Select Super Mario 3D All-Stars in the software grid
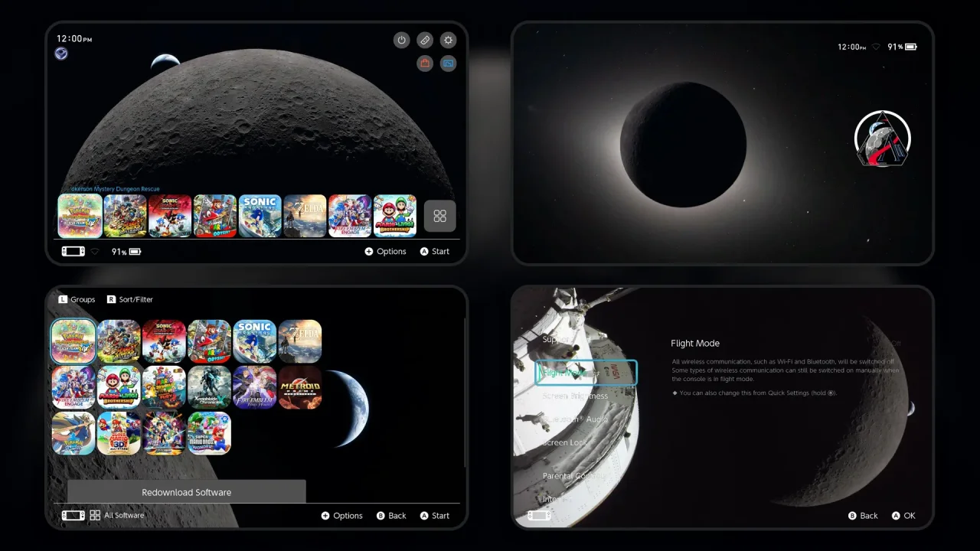This screenshot has height=551, width=980. (x=119, y=433)
